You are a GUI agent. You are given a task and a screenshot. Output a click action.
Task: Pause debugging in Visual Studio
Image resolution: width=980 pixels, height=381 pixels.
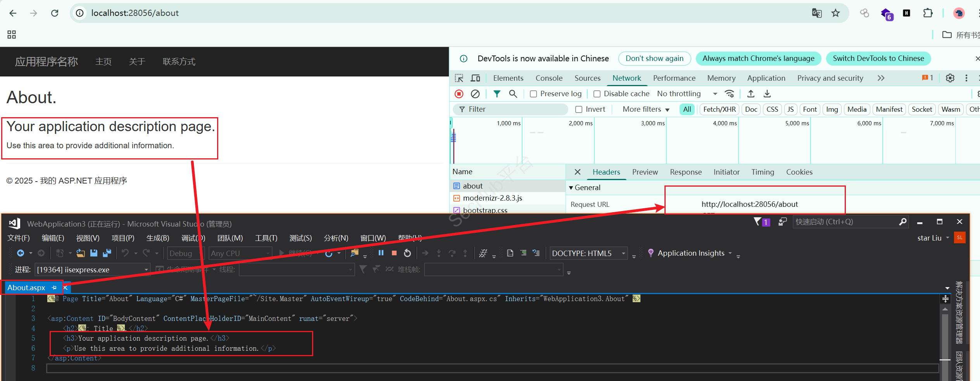(x=381, y=253)
